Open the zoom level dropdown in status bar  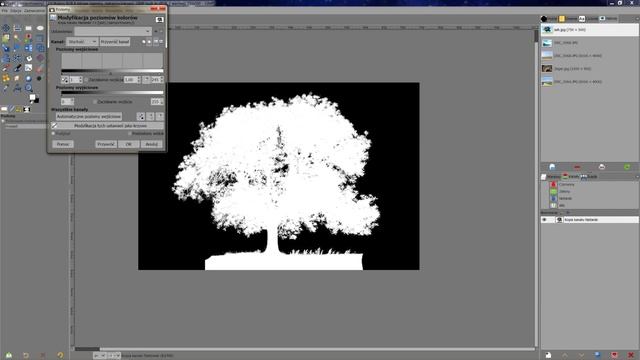tap(113, 356)
